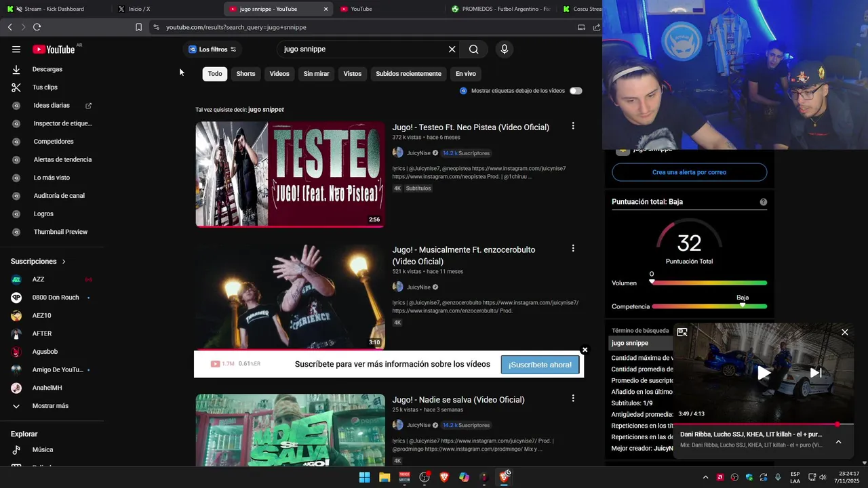Select Subidos recientemente filter chip
Image resolution: width=868 pixels, height=488 pixels.
408,74
